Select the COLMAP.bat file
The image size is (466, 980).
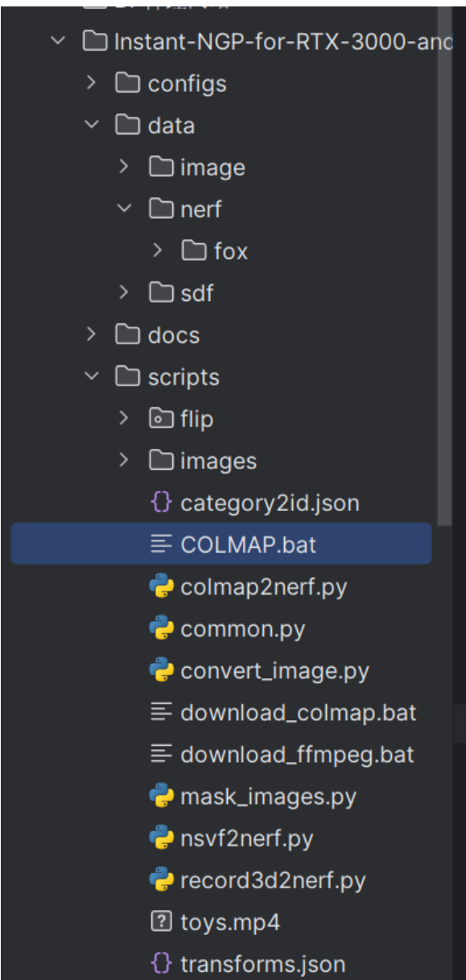click(221, 545)
